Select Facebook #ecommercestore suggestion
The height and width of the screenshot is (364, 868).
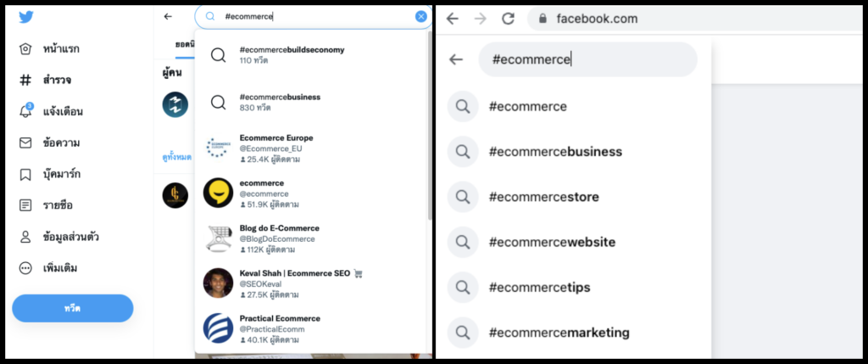pyautogui.click(x=543, y=197)
